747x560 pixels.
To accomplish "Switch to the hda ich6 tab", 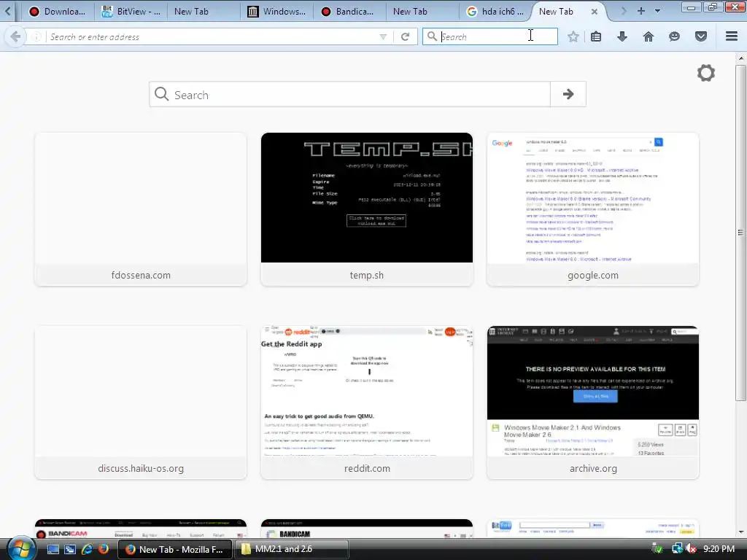I will tap(495, 12).
